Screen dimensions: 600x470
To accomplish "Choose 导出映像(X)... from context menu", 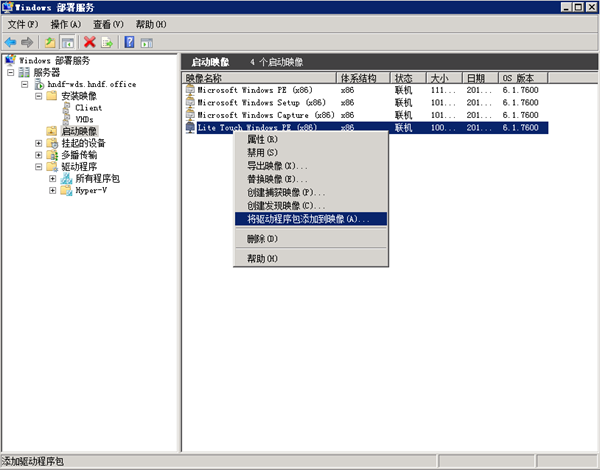I will (311, 166).
